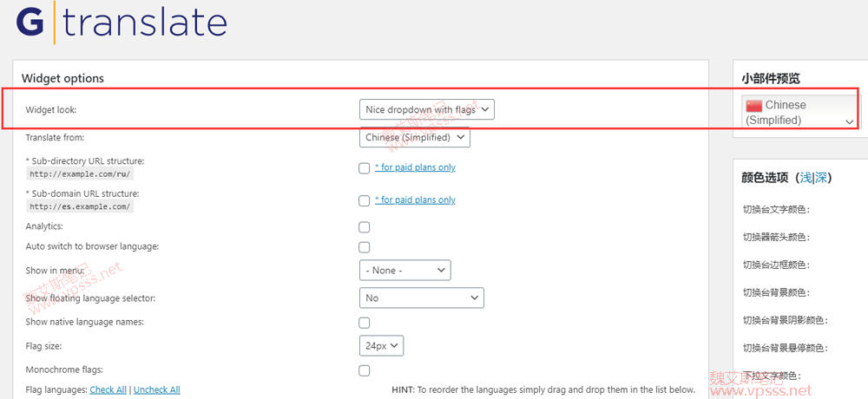Click the Uncheck All link
The image size is (868, 399).
click(x=157, y=390)
